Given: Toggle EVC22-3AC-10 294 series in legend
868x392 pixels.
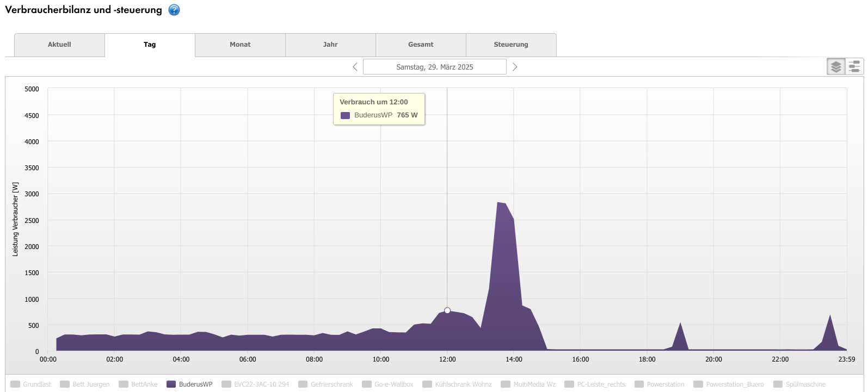Looking at the screenshot, I should 255,384.
